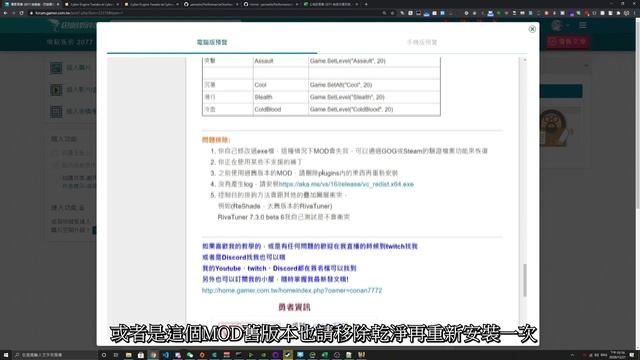Select the Game.SetAtt("Cool", 20) command text

341,85
